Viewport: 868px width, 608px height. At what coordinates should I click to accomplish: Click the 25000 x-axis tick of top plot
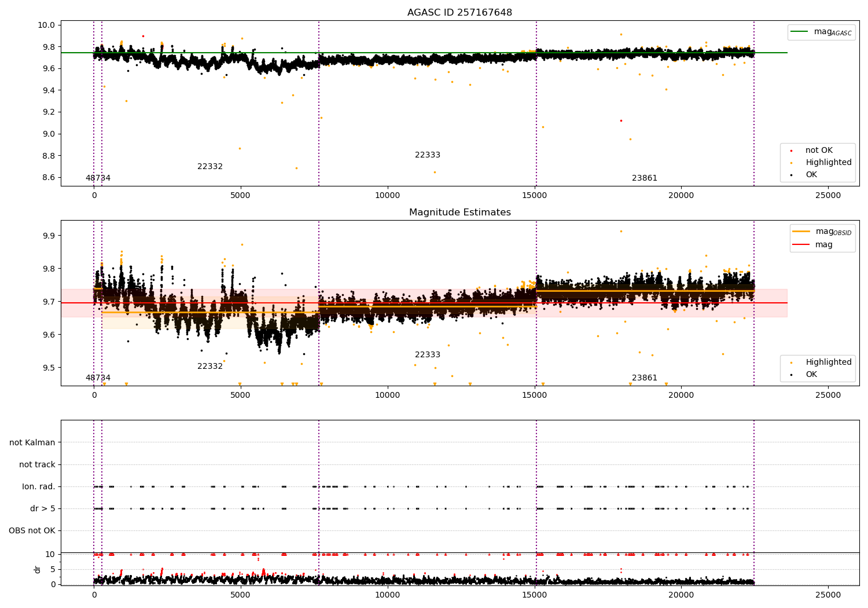pos(828,196)
